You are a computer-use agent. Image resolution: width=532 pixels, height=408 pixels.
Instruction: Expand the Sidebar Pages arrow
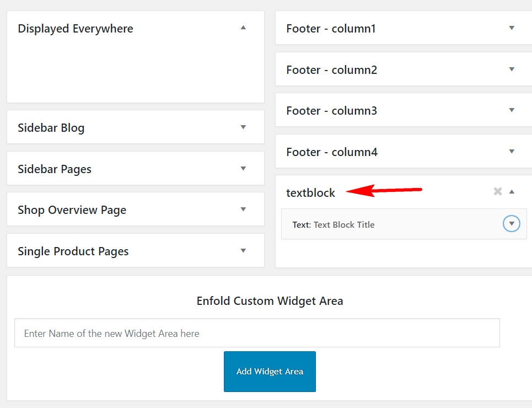pos(243,168)
